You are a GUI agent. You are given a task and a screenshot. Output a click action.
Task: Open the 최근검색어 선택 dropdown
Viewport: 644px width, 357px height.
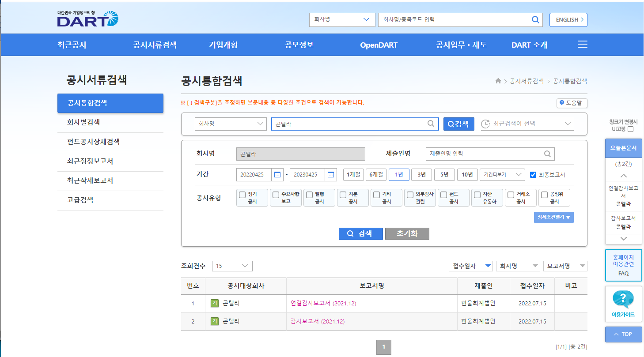pos(527,124)
